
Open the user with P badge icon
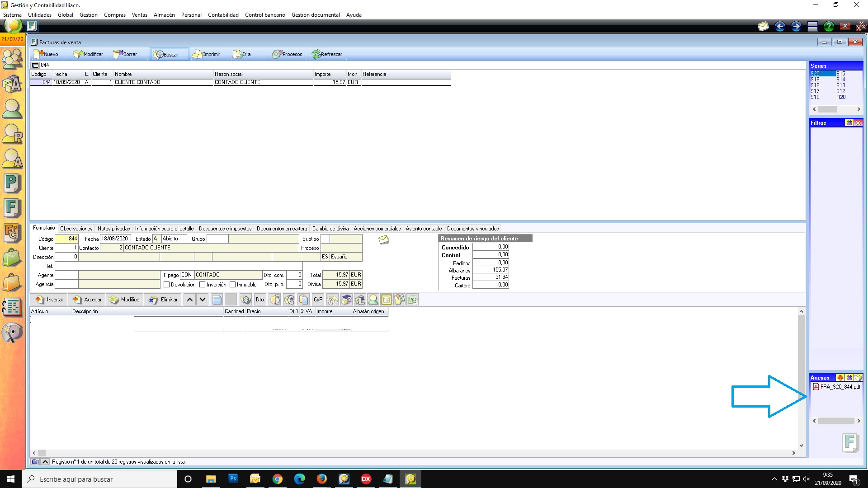click(x=12, y=134)
